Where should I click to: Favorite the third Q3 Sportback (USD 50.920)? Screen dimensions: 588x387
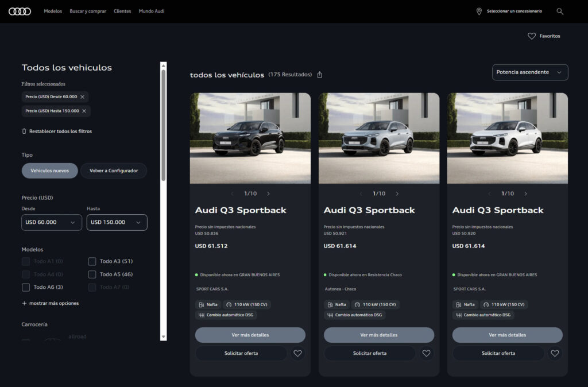pyautogui.click(x=555, y=353)
